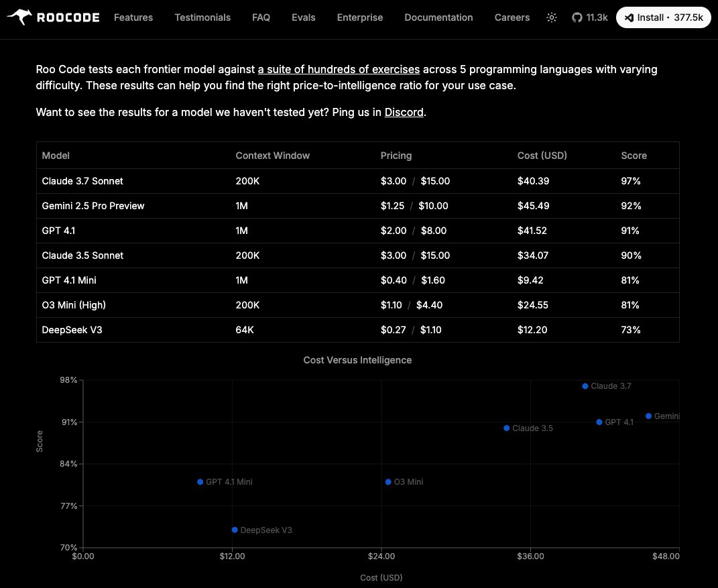Viewport: 718px width, 588px height.
Task: Click the $45.49 cost cell
Action: (533, 206)
